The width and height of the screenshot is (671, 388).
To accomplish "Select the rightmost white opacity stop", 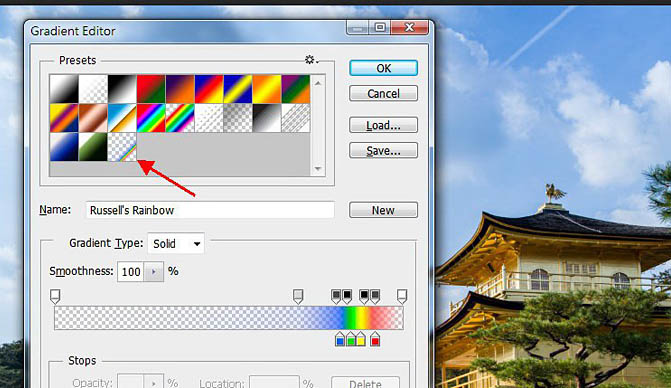I will [x=402, y=296].
